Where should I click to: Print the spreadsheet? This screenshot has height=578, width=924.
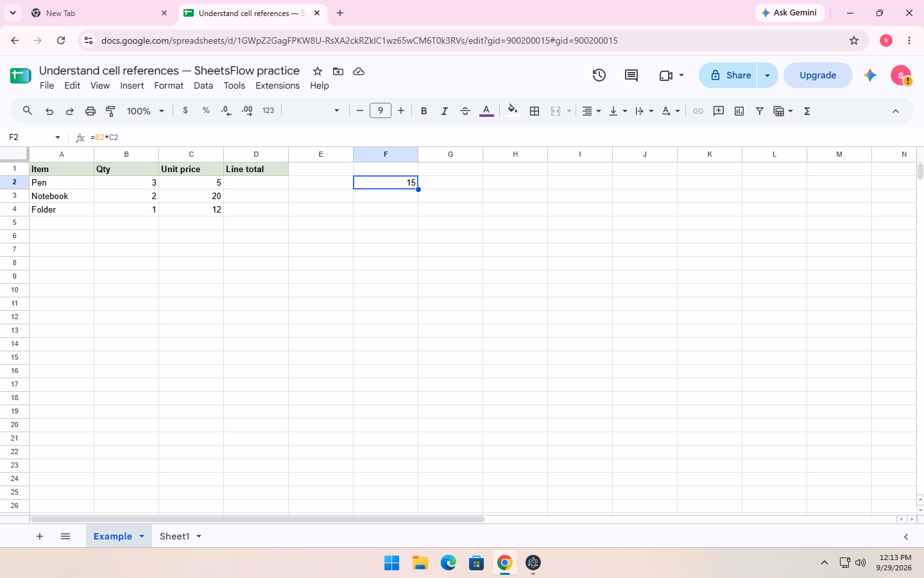pos(90,111)
